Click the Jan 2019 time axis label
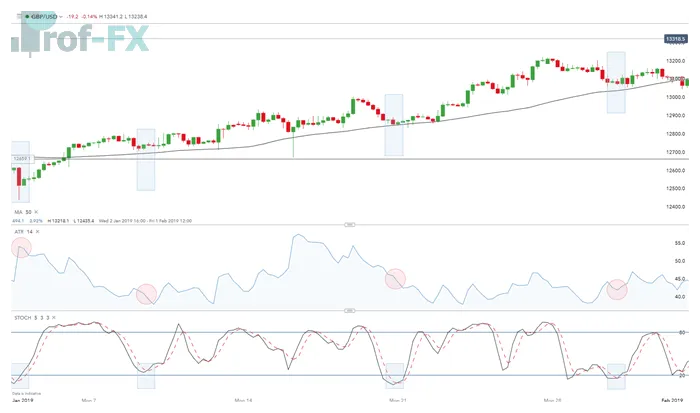Image resolution: width=700 pixels, height=413 pixels. [22, 400]
